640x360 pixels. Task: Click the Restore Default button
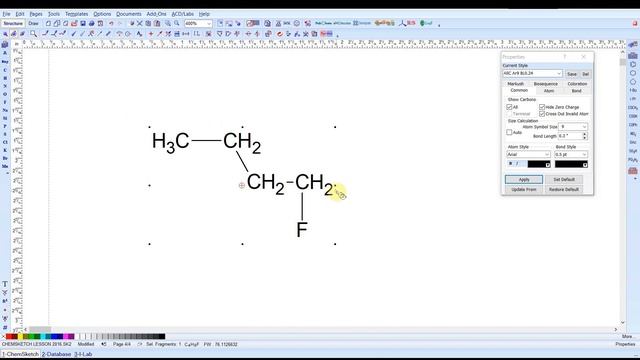coord(564,189)
